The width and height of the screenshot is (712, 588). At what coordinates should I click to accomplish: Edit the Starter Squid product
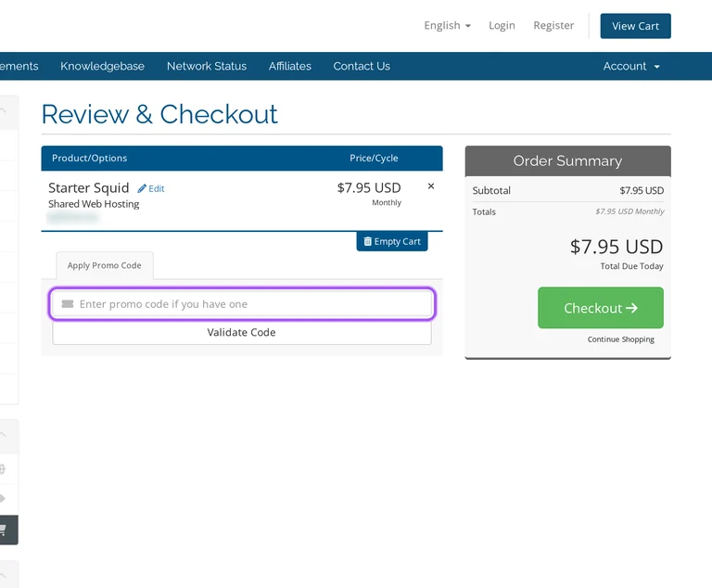coord(151,188)
